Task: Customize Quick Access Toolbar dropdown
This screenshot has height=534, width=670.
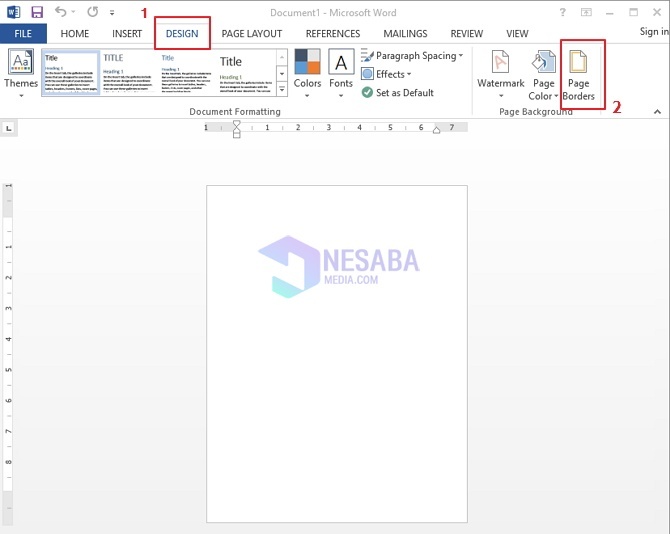Action: (x=112, y=13)
